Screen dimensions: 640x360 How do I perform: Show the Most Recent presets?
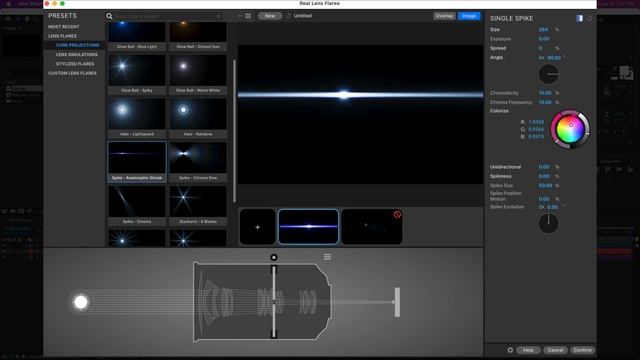pyautogui.click(x=64, y=27)
